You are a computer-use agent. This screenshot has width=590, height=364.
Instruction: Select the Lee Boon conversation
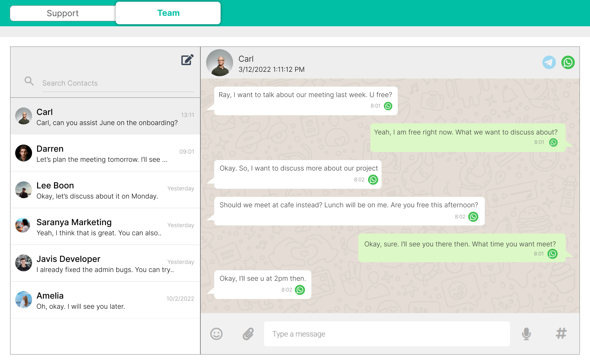105,190
